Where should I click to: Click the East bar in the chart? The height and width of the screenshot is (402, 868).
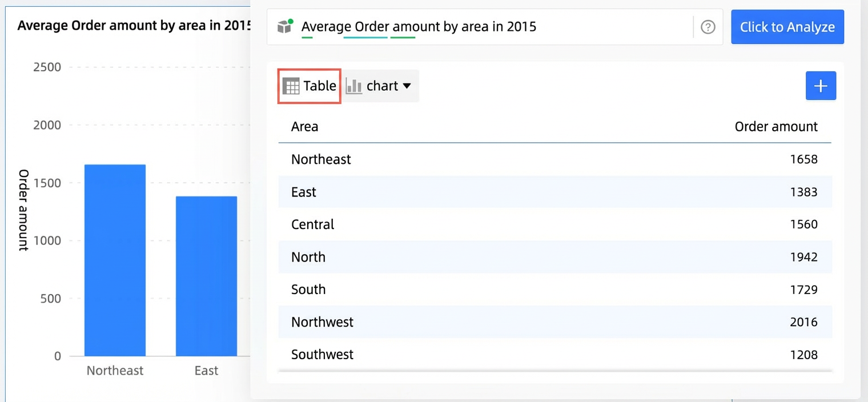point(206,276)
